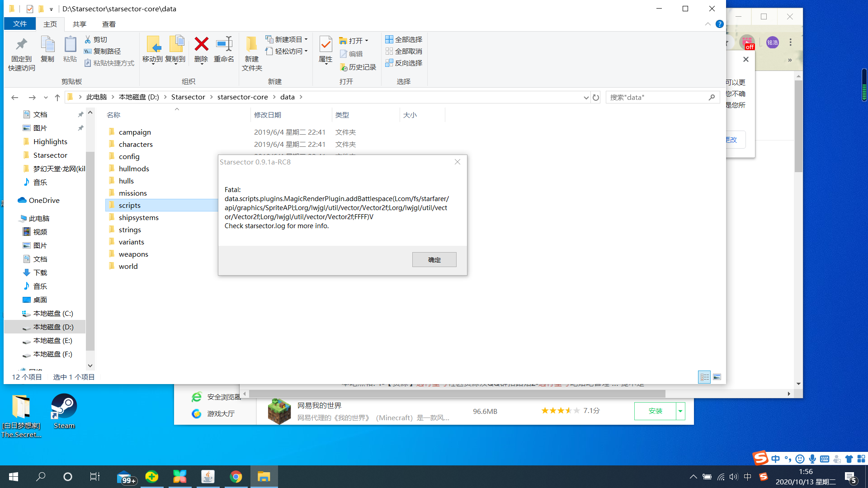Click the Cut (剪切) scissors icon
The image size is (868, 488).
(88, 40)
